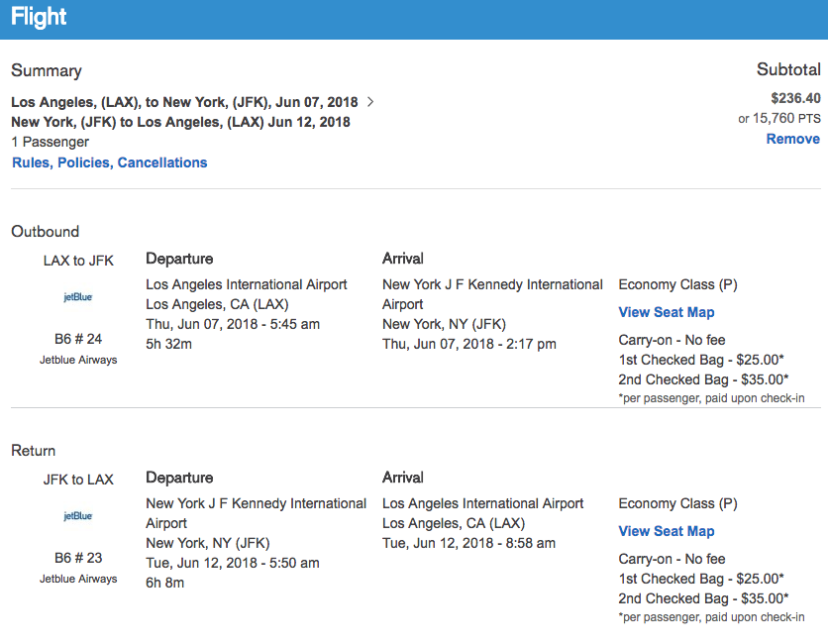The image size is (828, 644).
Task: Click the Flight header title
Action: [x=39, y=18]
